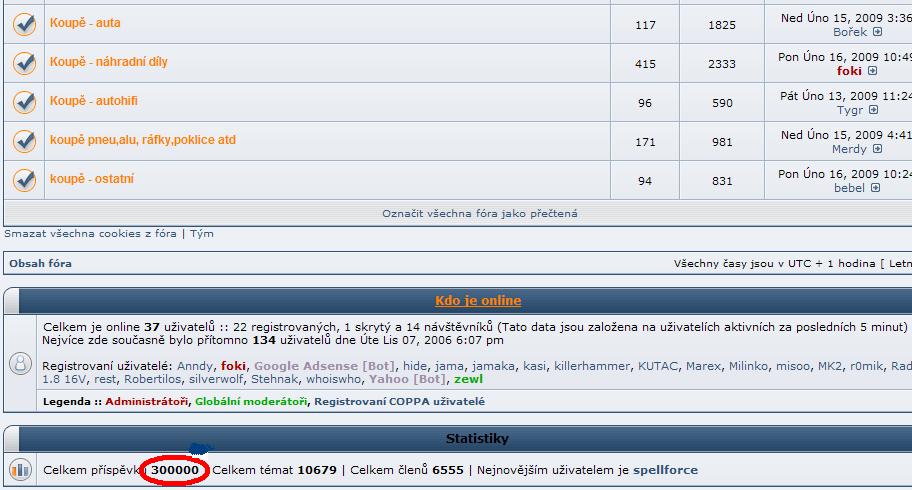The height and width of the screenshot is (490, 912).
Task: Open newest member spellforce's profile
Action: [665, 470]
